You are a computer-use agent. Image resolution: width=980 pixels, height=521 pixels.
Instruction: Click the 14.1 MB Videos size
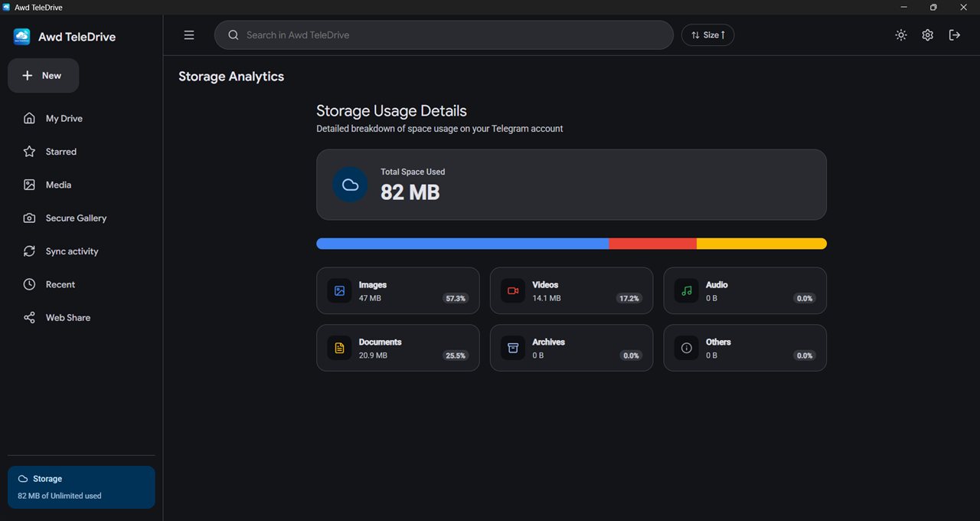[547, 298]
